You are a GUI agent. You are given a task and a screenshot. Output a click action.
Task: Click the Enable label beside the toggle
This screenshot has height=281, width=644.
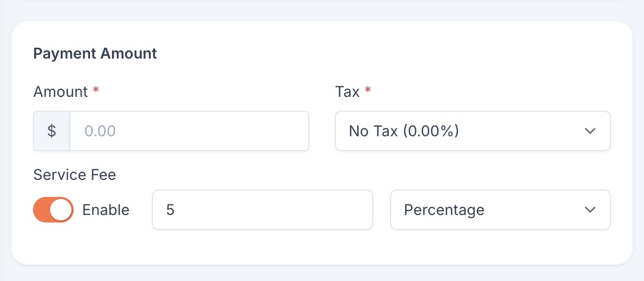(106, 210)
